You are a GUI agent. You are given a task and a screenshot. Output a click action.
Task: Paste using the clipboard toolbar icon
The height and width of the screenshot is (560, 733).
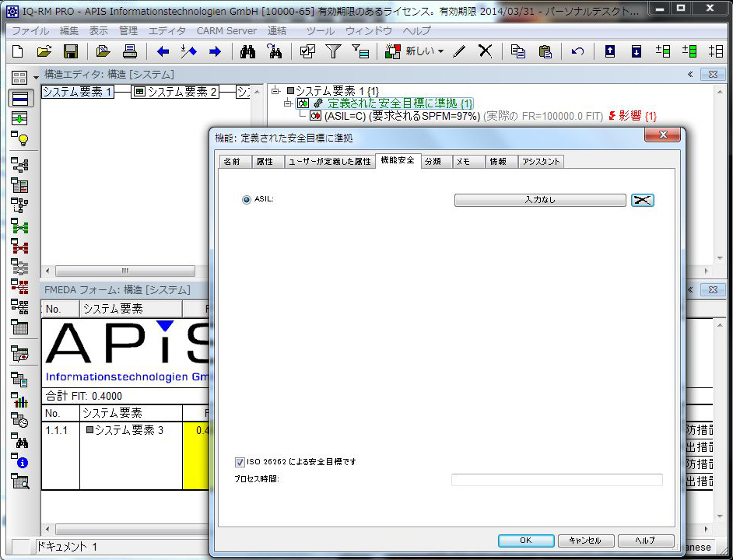[545, 51]
